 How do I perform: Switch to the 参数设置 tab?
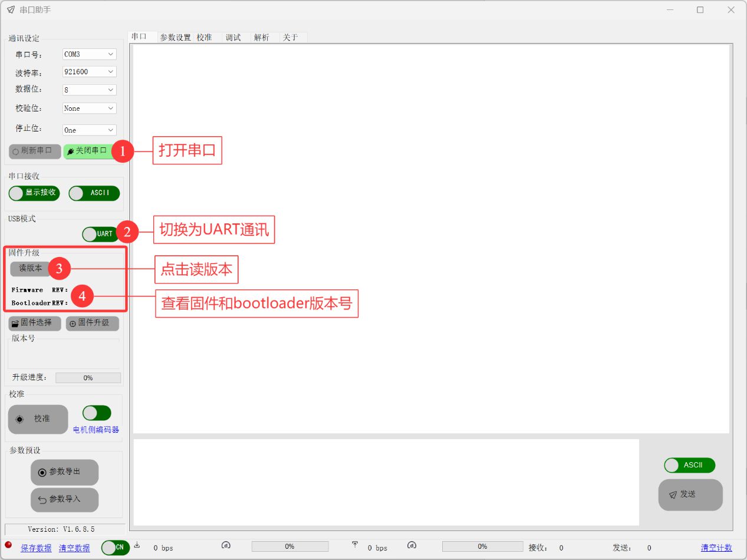[x=175, y=37]
